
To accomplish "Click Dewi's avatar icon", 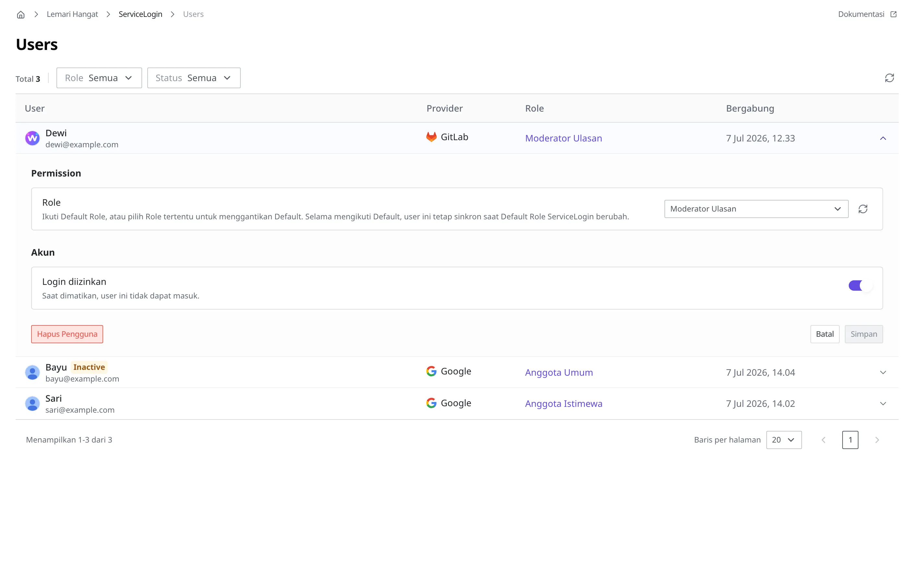I will coord(32,138).
